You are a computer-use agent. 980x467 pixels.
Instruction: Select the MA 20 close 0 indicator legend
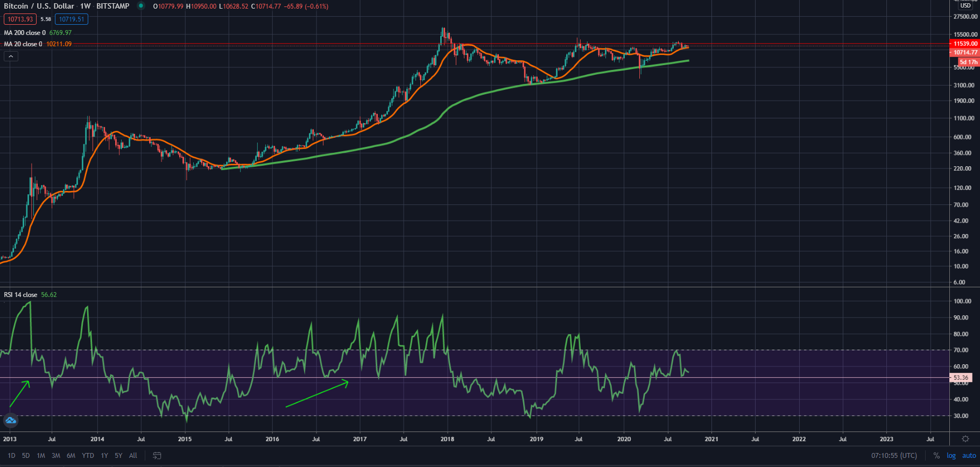point(23,44)
